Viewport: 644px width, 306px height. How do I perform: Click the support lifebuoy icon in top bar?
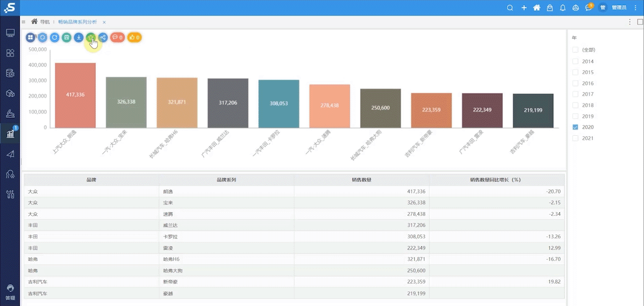tap(576, 8)
